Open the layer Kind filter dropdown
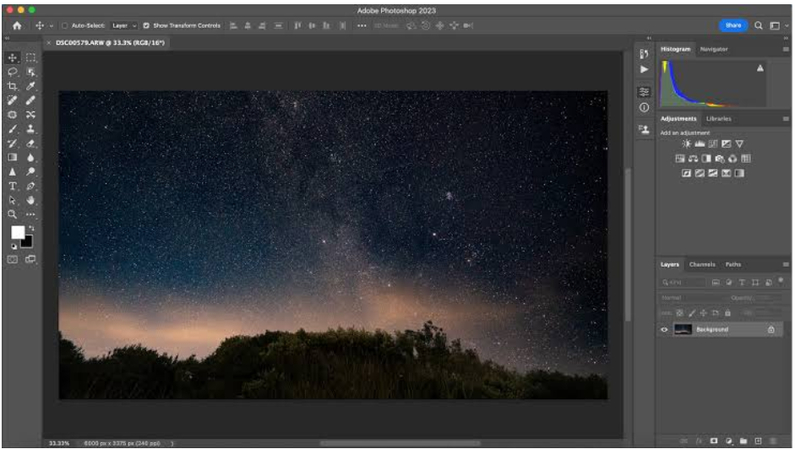This screenshot has width=795, height=449. 683,282
